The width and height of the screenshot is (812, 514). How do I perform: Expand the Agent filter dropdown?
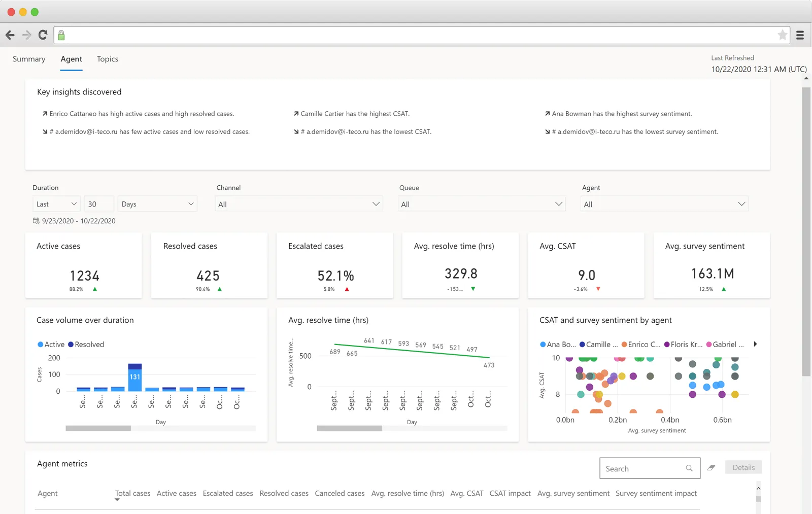[x=664, y=204]
